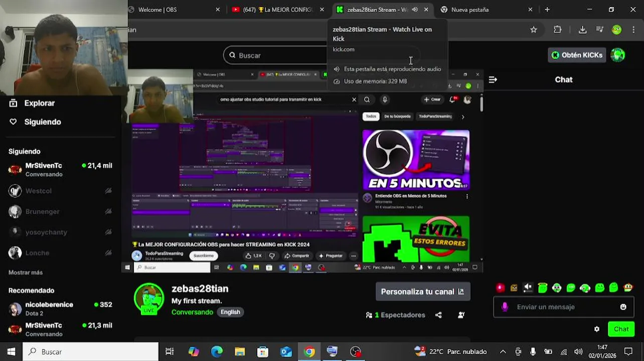Select the red first quick emote
This screenshot has height=361, width=644.
[500, 288]
